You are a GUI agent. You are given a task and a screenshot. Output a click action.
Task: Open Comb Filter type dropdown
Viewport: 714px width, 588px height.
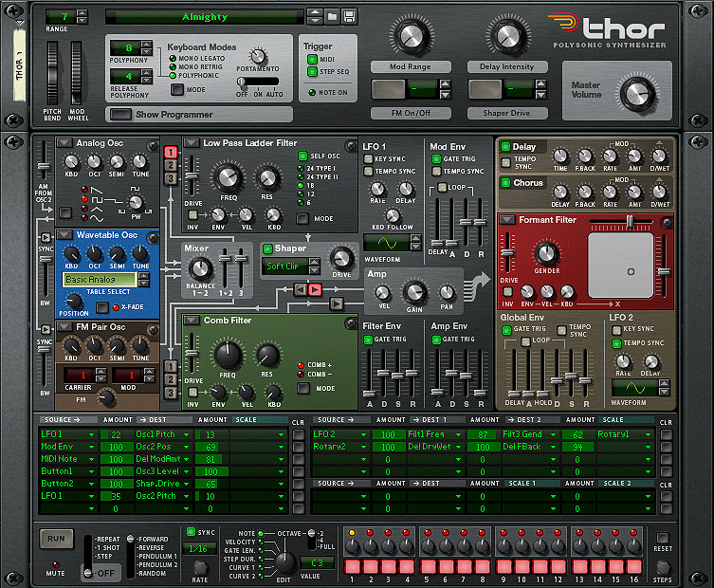point(192,321)
